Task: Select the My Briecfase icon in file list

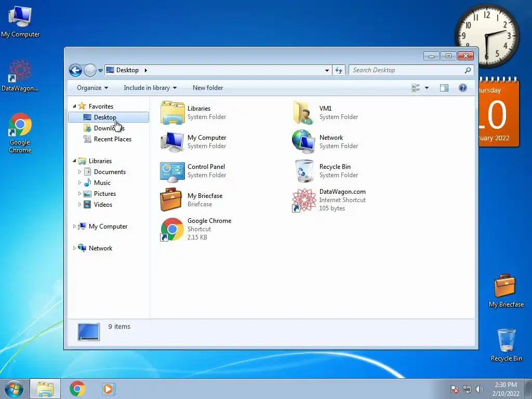Action: pos(171,199)
